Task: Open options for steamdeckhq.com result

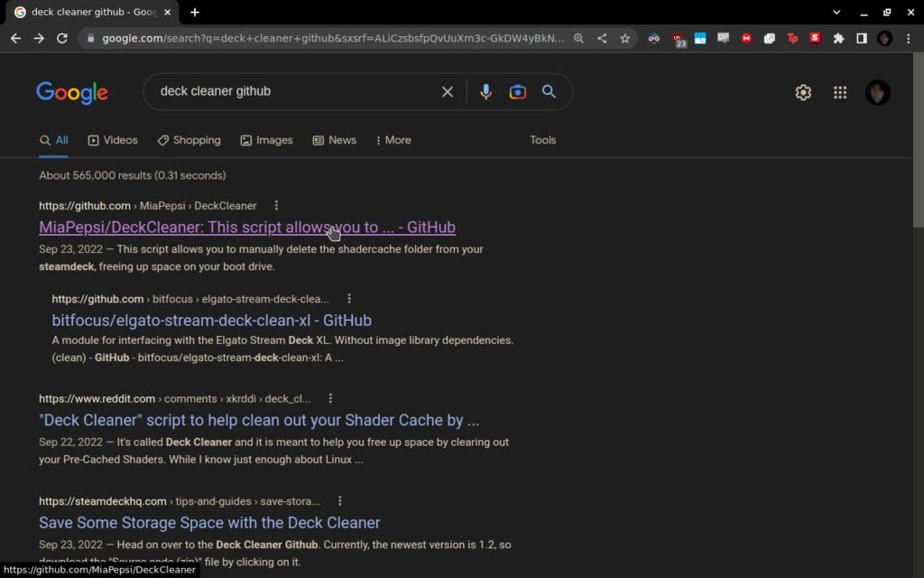Action: (x=340, y=500)
